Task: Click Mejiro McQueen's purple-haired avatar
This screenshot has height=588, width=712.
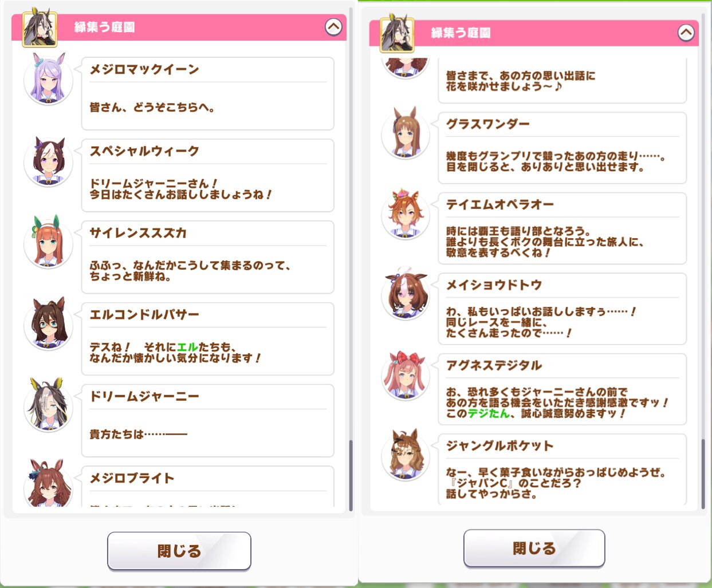Action: tap(49, 80)
